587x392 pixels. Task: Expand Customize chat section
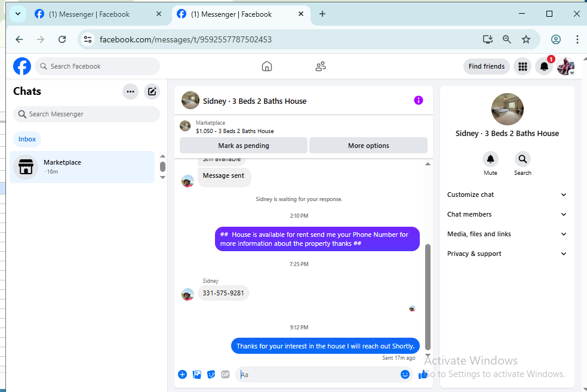(507, 195)
